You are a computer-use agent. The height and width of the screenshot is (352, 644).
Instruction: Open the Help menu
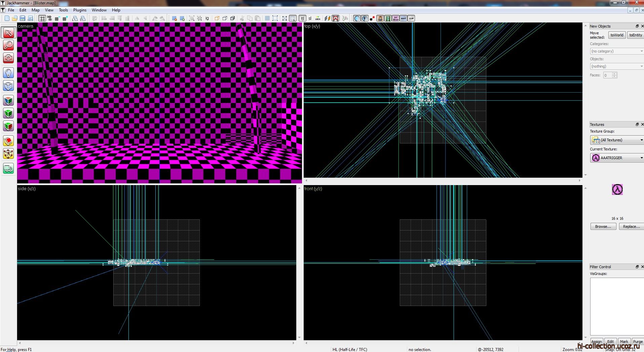pyautogui.click(x=116, y=10)
